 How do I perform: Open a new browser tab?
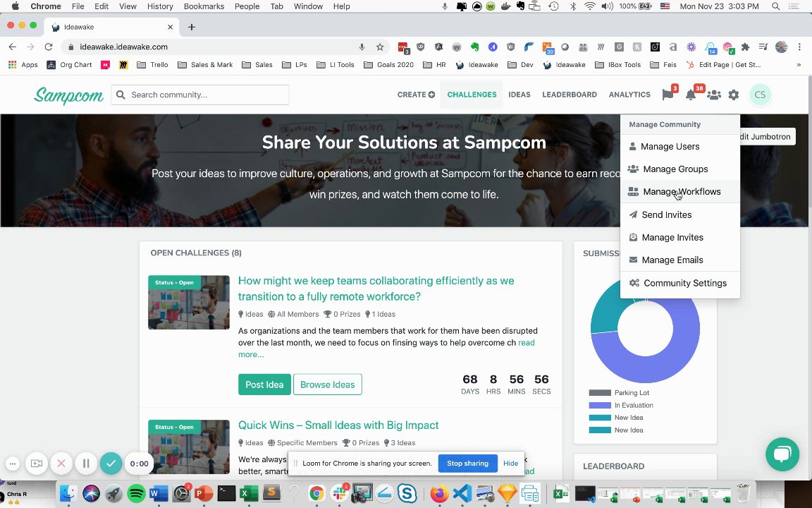192,27
